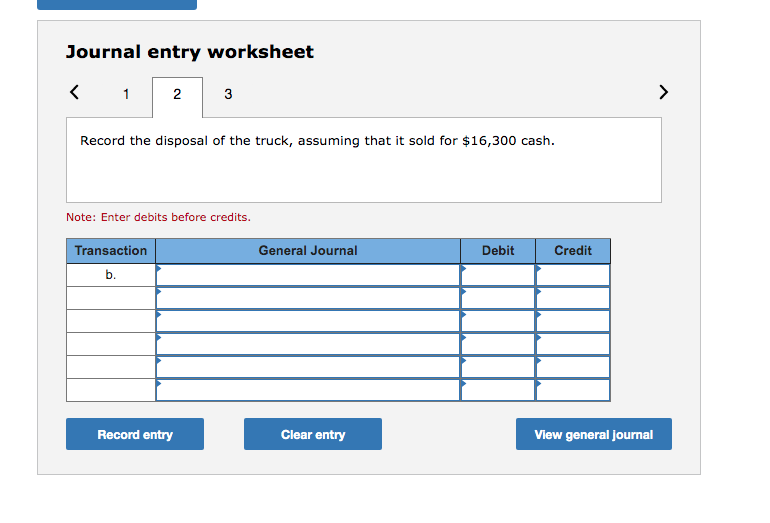This screenshot has height=523, width=770.
Task: Go to next entry with right chevron
Action: click(x=663, y=92)
